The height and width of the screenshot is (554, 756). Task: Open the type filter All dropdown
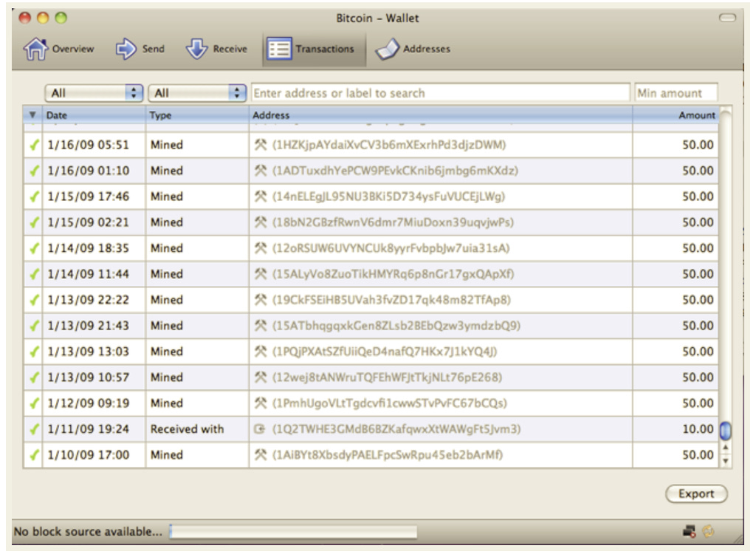197,92
